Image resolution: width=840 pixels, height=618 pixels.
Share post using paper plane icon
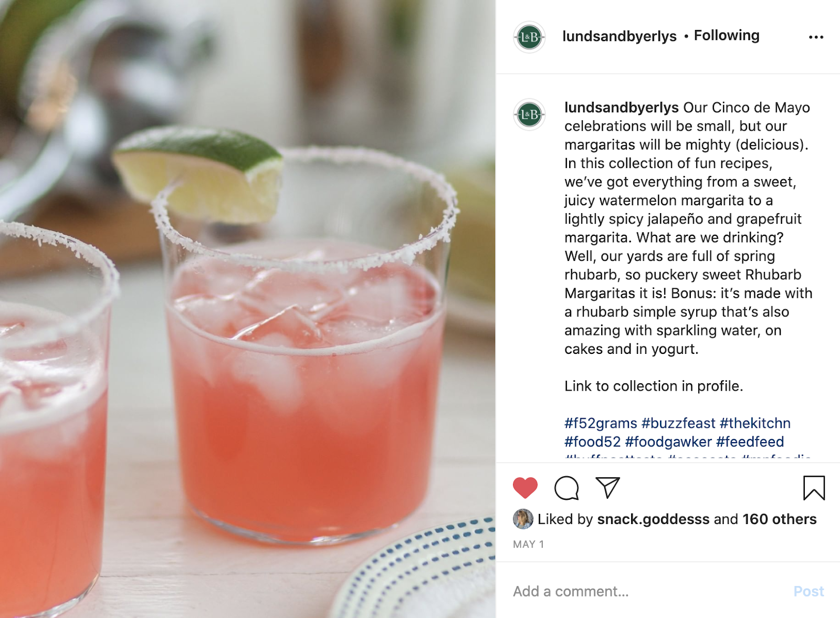(x=608, y=487)
